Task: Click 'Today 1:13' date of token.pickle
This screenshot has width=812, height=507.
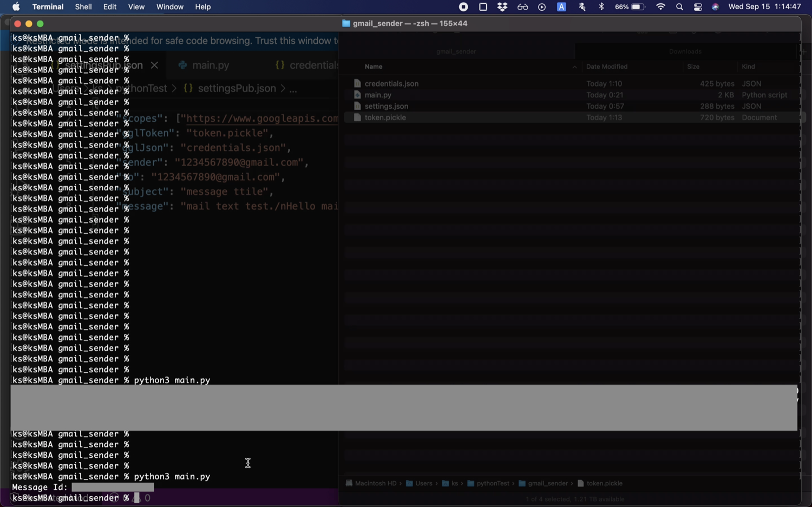Action: [604, 117]
